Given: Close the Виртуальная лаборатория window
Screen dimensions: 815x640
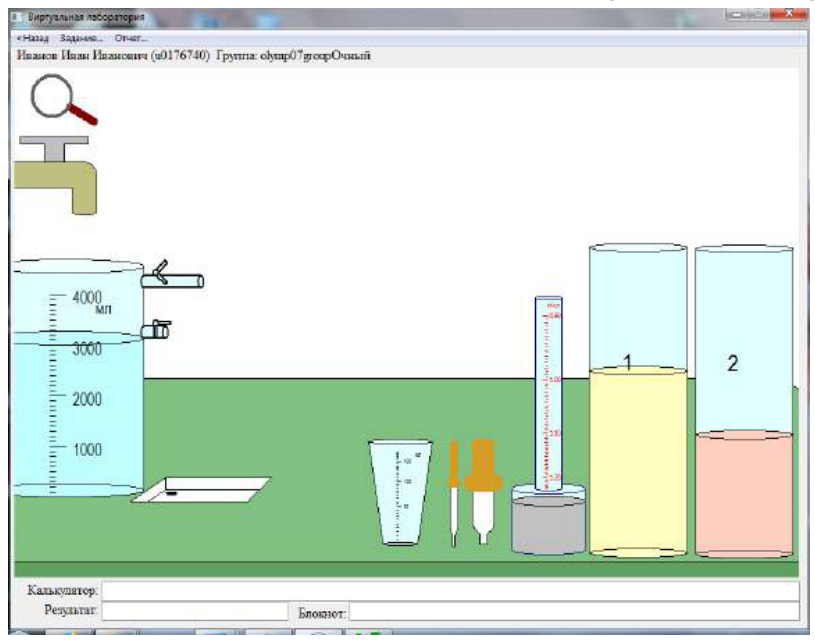Looking at the screenshot, I should pyautogui.click(x=788, y=15).
